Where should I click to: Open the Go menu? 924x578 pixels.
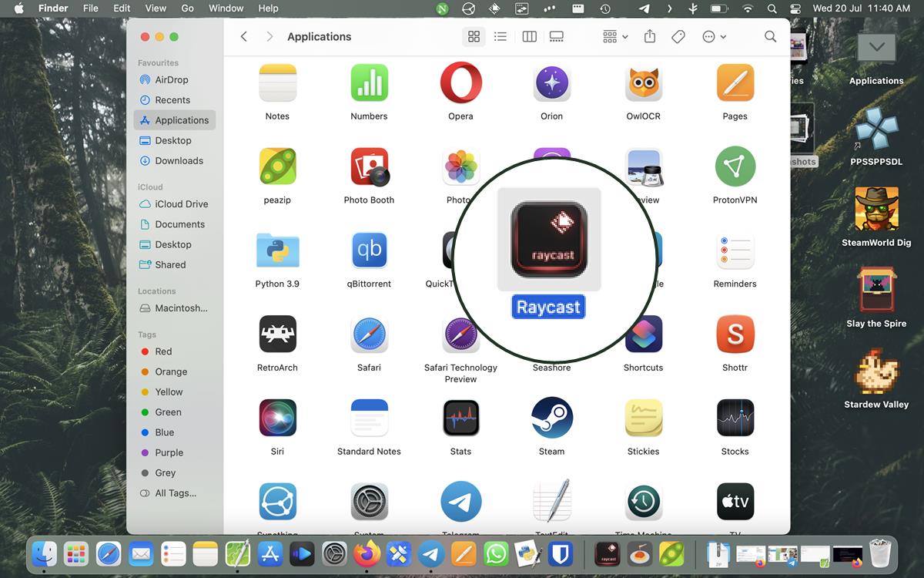click(x=187, y=8)
